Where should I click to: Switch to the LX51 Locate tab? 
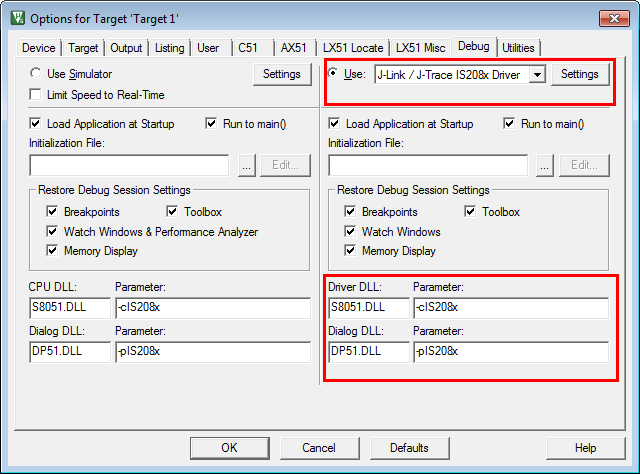point(353,48)
